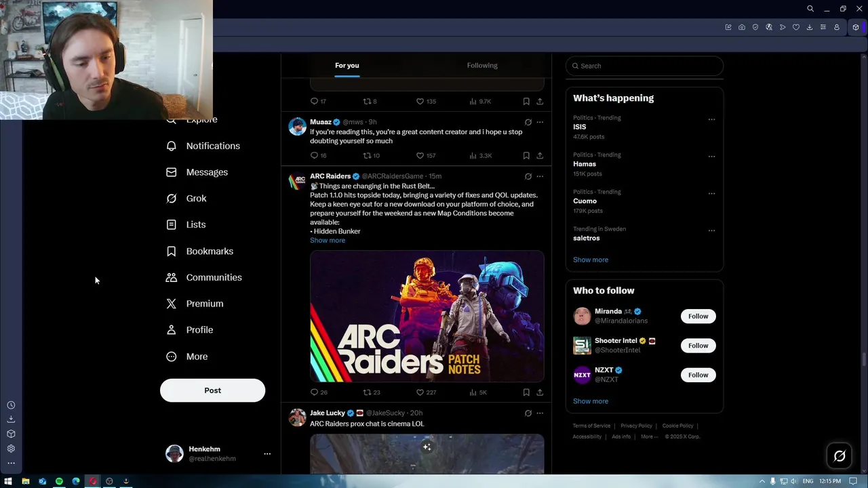Open Privacy Policy link
The width and height of the screenshot is (868, 488).
(636, 426)
